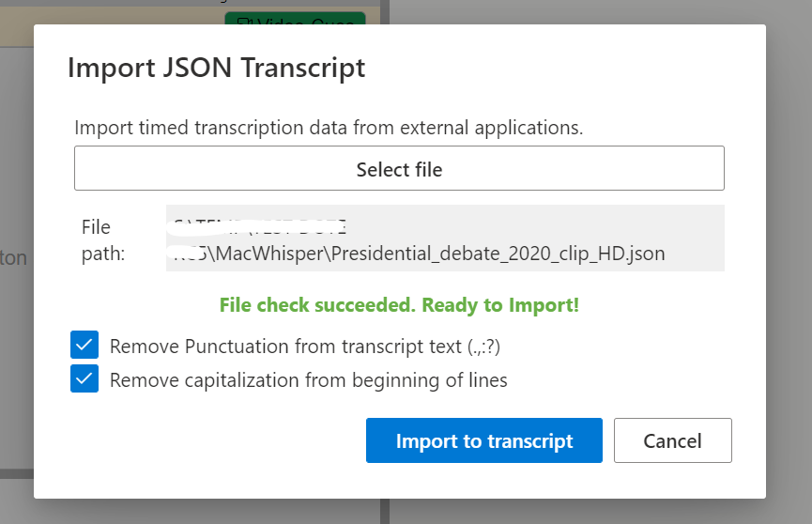Click the partially hidden 'ton' text behind the dialog
The height and width of the screenshot is (524, 812).
click(x=13, y=257)
